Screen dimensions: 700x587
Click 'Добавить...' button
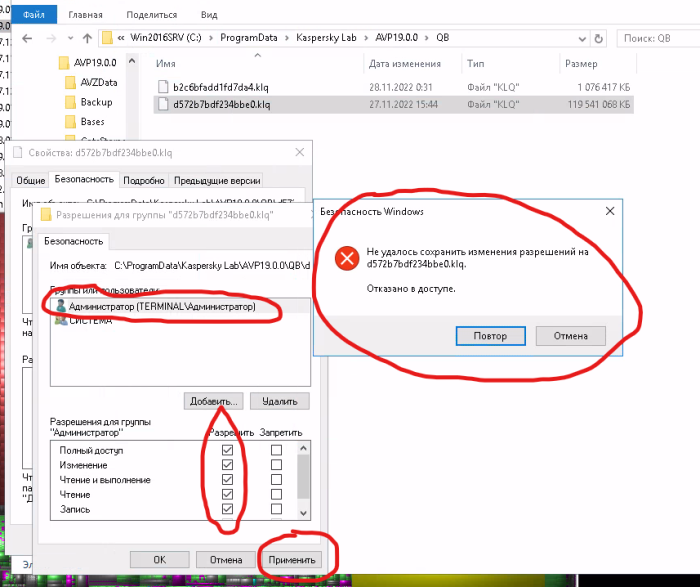pyautogui.click(x=214, y=401)
